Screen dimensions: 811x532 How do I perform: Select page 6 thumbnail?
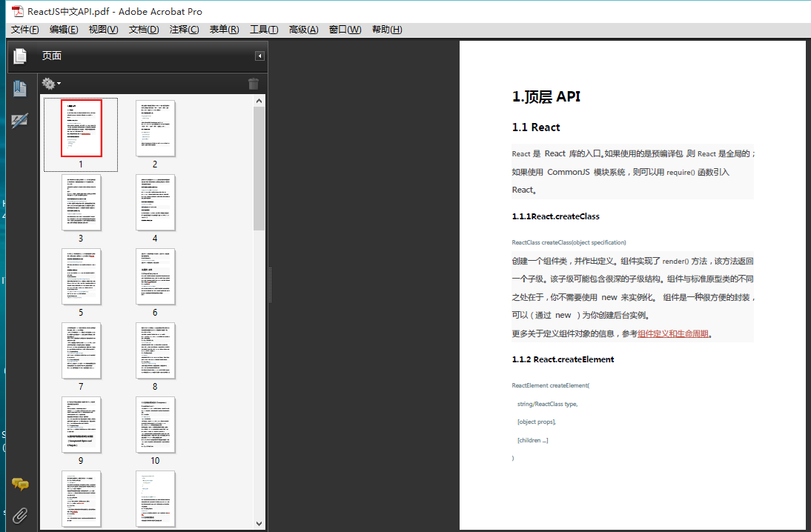coord(156,276)
